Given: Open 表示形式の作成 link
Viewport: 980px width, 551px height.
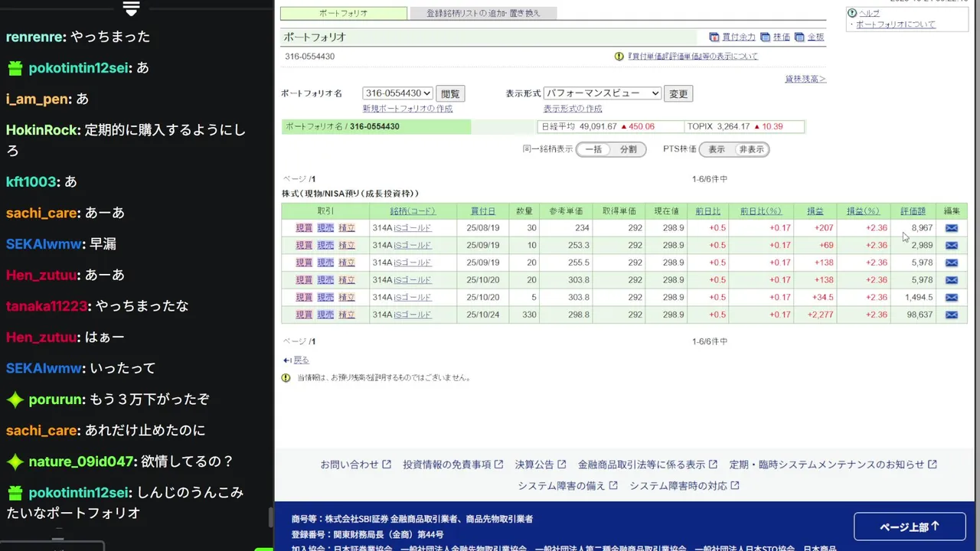Looking at the screenshot, I should [573, 109].
